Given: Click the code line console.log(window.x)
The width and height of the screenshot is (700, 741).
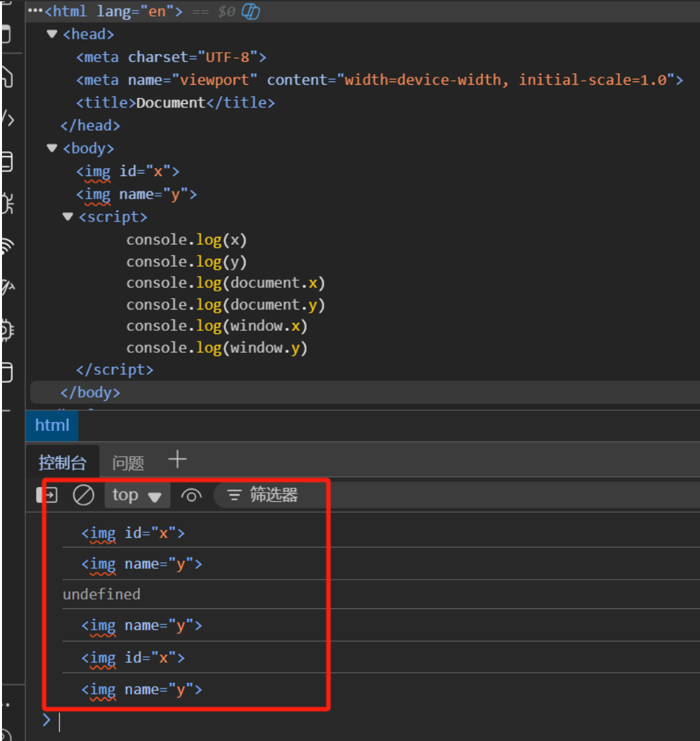Looking at the screenshot, I should pyautogui.click(x=217, y=326).
